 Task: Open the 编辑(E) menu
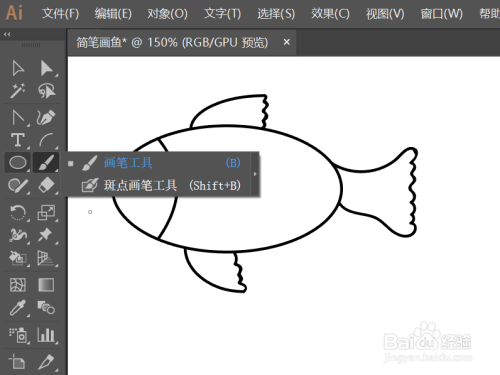click(113, 14)
